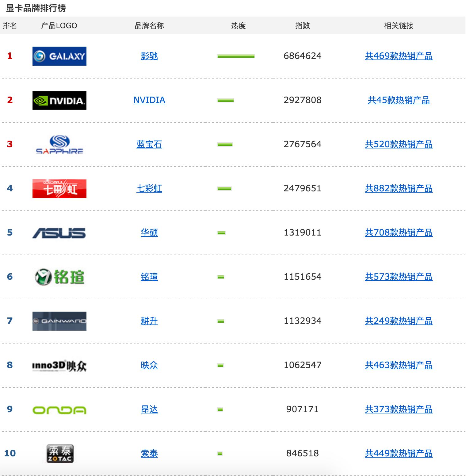Click the 指数 column header
466x476 pixels.
[303, 25]
